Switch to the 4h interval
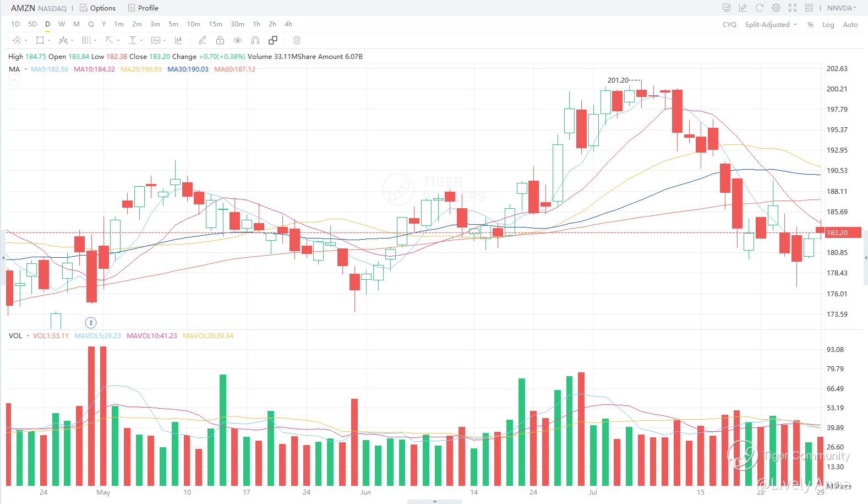 [x=288, y=24]
